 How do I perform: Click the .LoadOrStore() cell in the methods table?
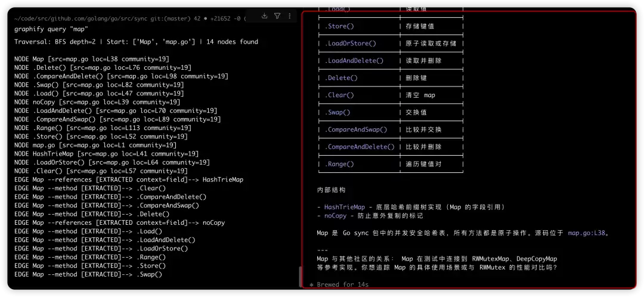pyautogui.click(x=351, y=44)
